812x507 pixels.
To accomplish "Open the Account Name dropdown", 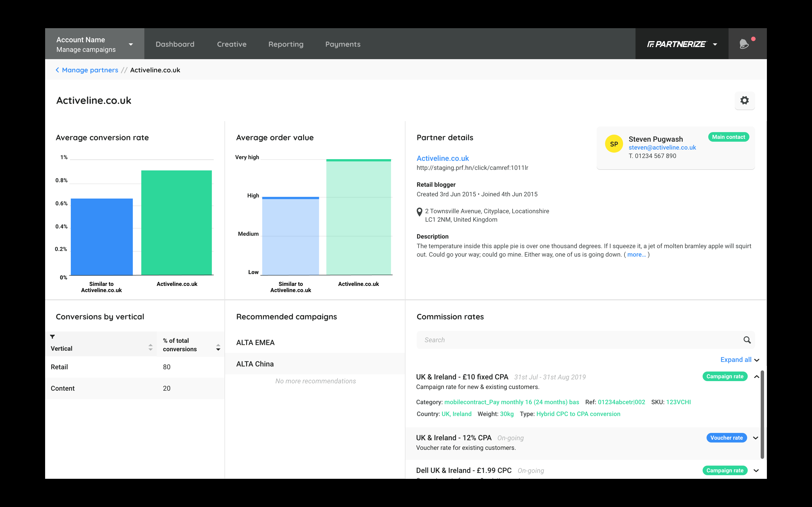I will point(131,44).
